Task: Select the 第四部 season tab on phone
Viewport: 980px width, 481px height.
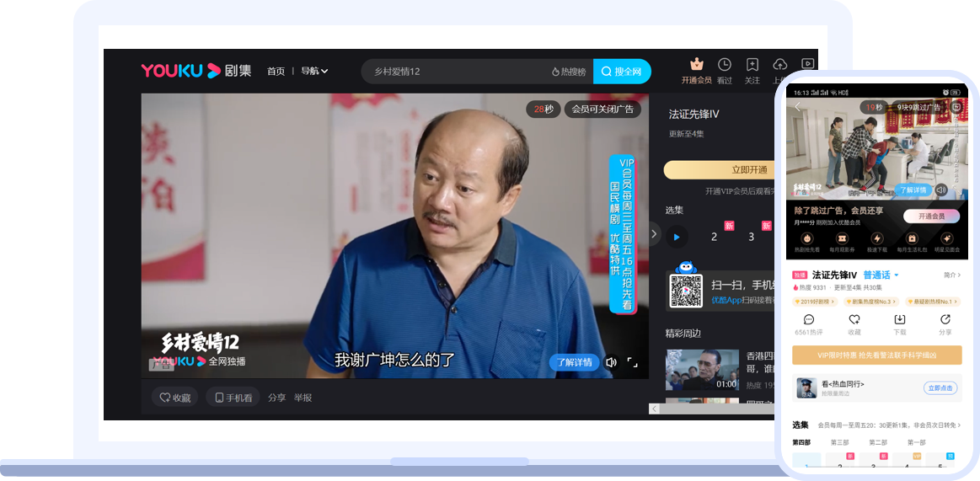Action: (801, 443)
